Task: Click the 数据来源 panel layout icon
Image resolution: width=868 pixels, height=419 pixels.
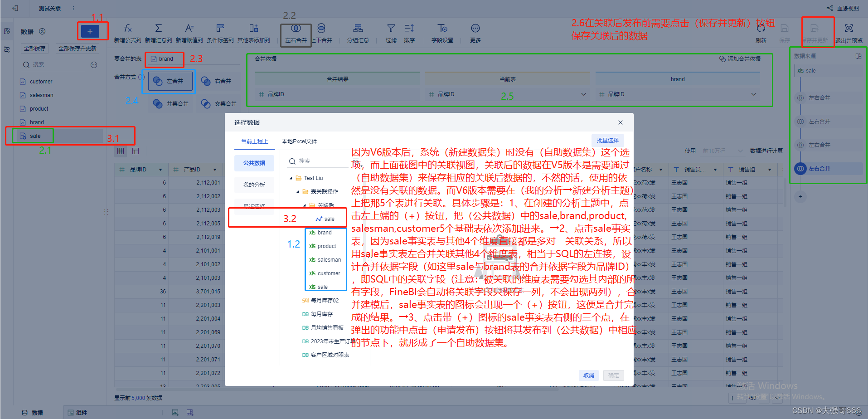Action: tap(858, 56)
